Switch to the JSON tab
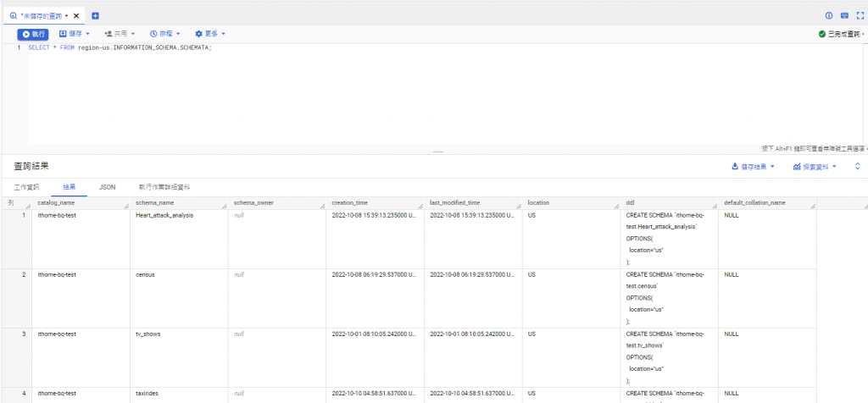The width and height of the screenshot is (868, 403). click(x=108, y=187)
